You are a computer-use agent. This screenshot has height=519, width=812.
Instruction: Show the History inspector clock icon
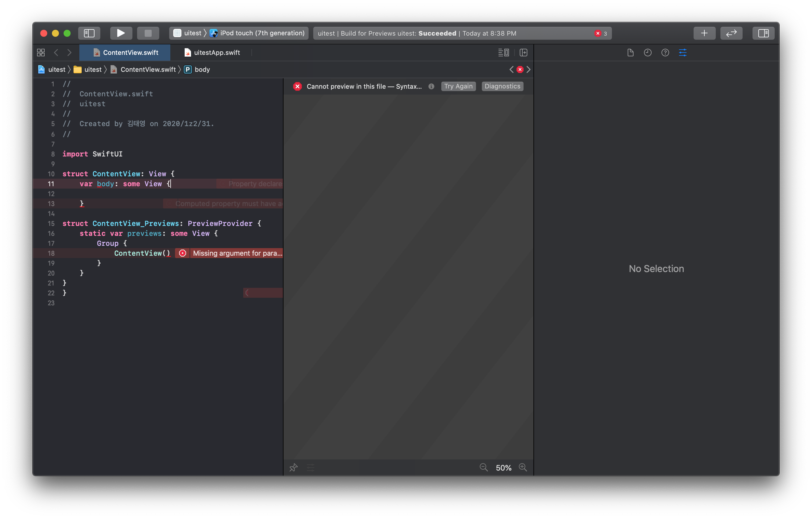[647, 53]
